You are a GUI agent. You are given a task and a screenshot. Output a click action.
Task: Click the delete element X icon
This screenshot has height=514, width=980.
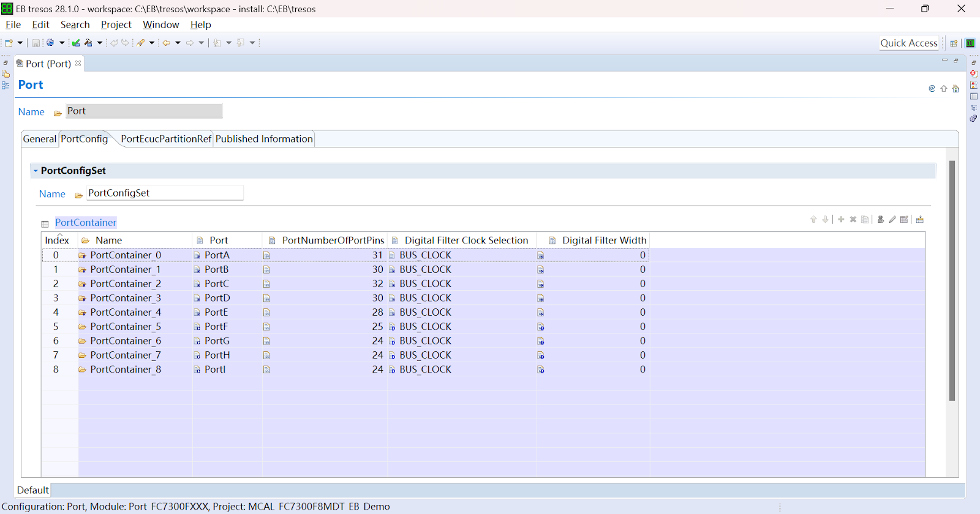(853, 219)
